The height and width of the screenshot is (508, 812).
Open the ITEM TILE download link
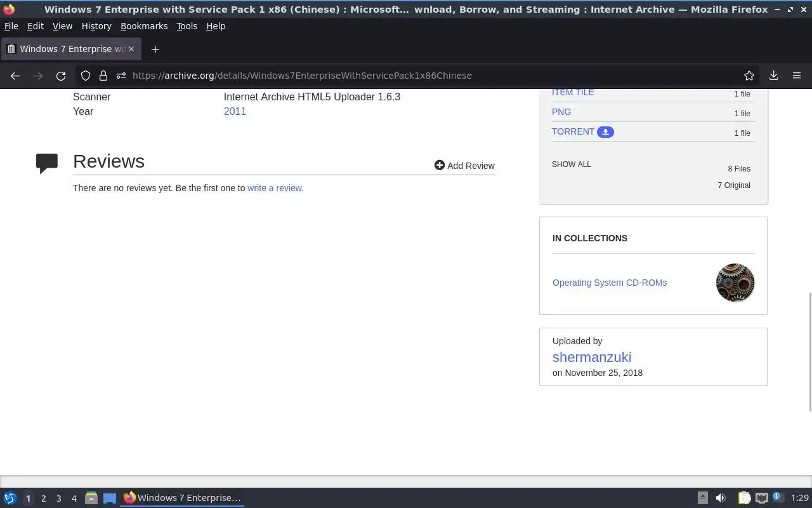coord(573,93)
